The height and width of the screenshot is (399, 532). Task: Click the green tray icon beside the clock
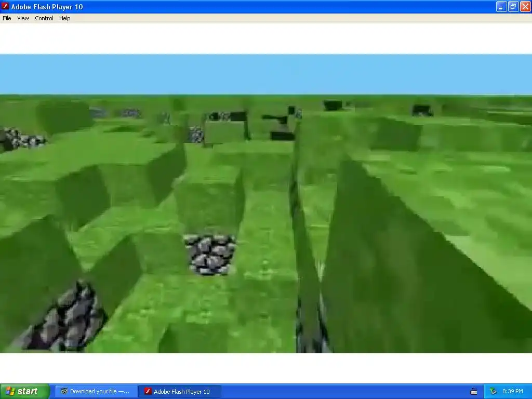pyautogui.click(x=493, y=392)
